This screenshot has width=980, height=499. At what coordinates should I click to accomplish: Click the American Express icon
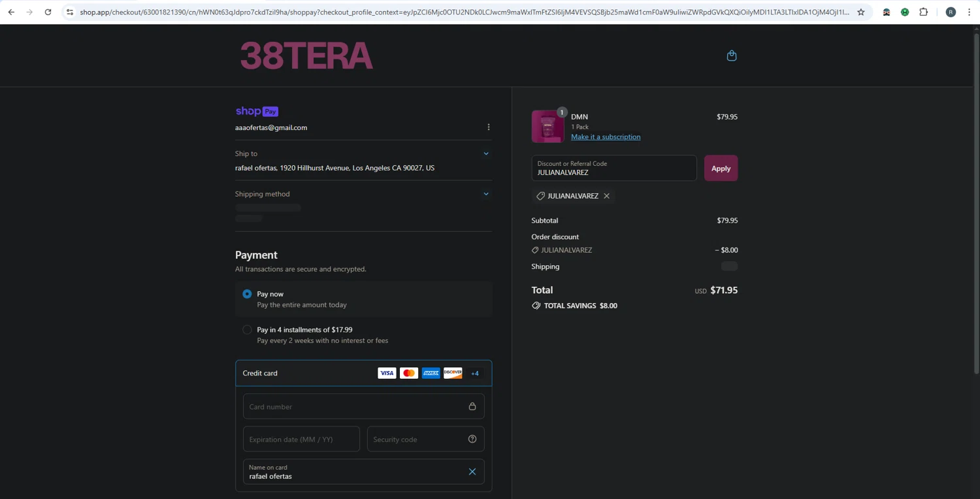431,373
